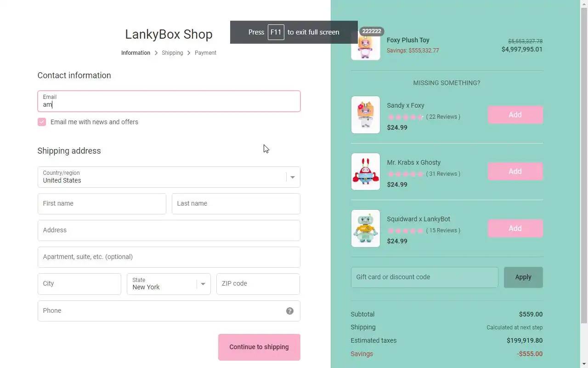
Task: Click the Calculated at next step text
Action: pos(514,328)
